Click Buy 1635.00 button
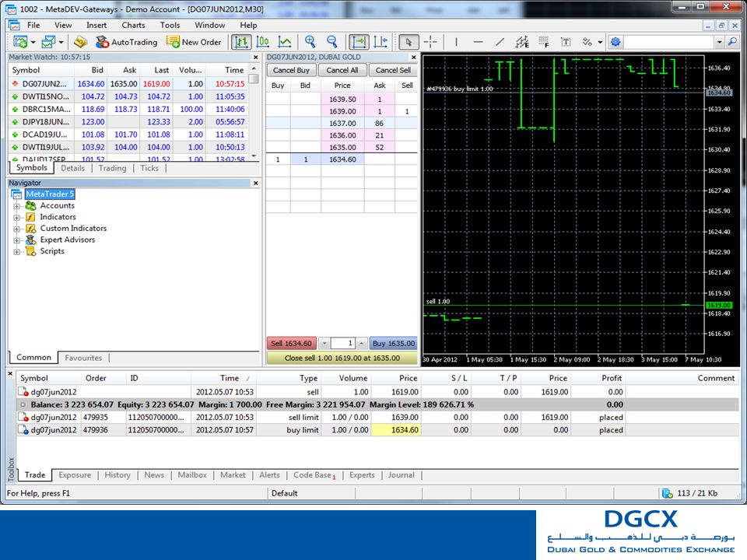 (x=394, y=343)
